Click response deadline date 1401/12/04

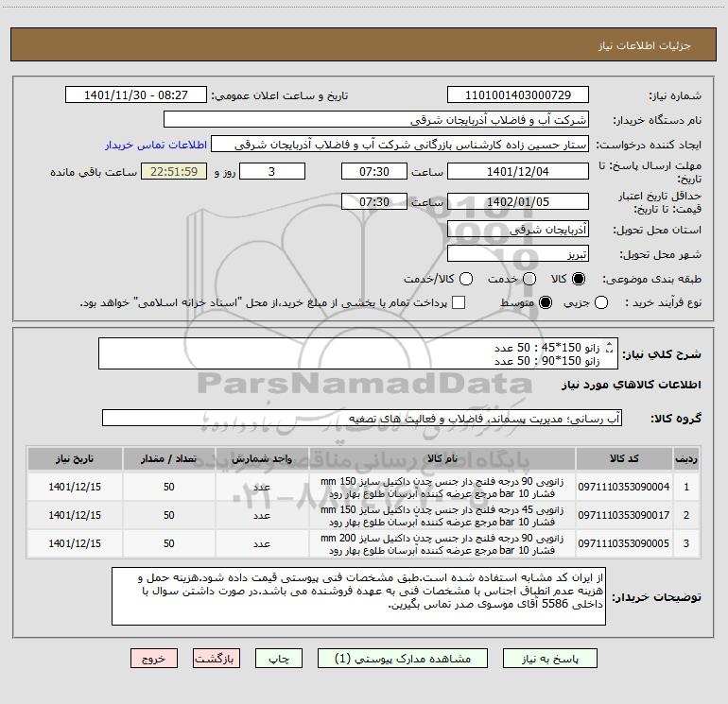[518, 171]
